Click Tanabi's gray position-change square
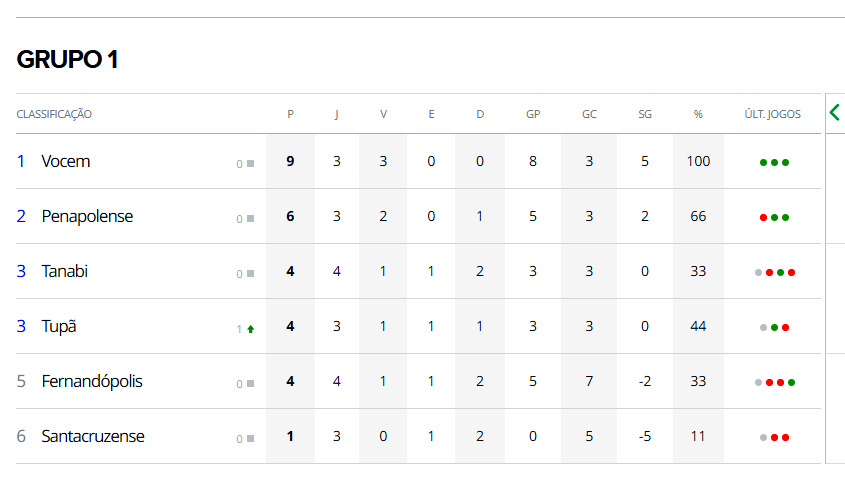 [250, 273]
